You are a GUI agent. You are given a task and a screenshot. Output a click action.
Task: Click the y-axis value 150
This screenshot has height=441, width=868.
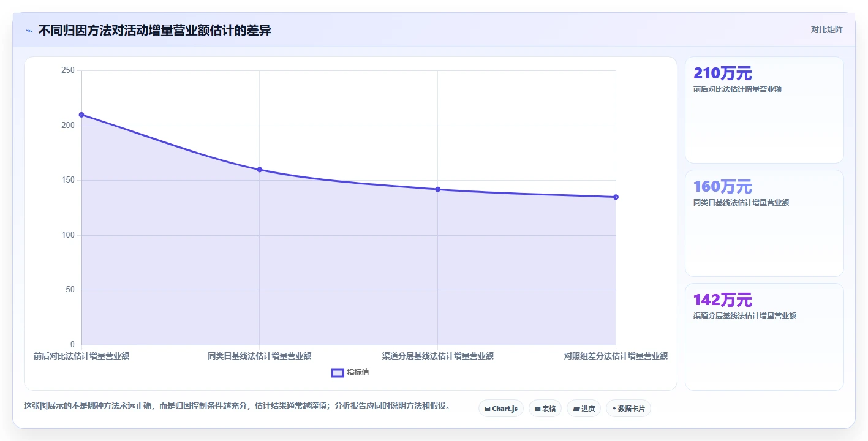pyautogui.click(x=68, y=180)
